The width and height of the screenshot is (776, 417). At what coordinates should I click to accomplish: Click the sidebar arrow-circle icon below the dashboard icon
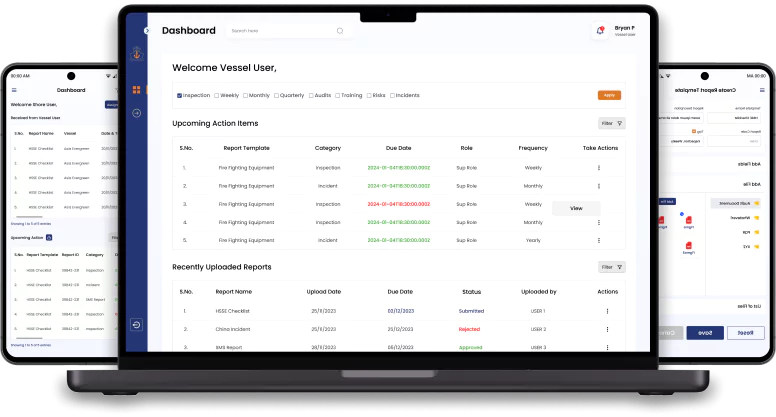(137, 113)
